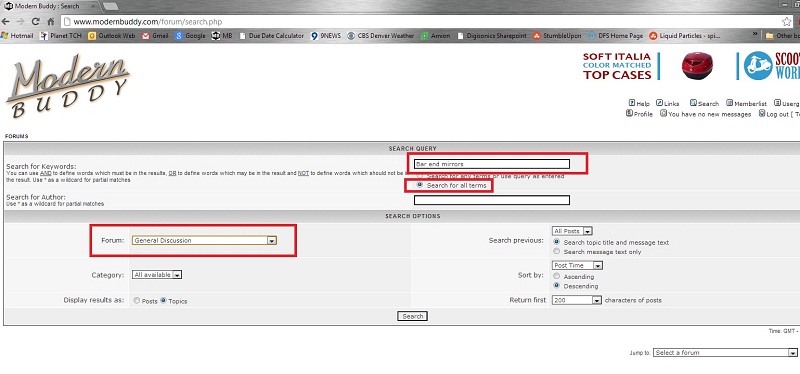
Task: Open the Outlook Web bookmark
Action: coord(112,36)
